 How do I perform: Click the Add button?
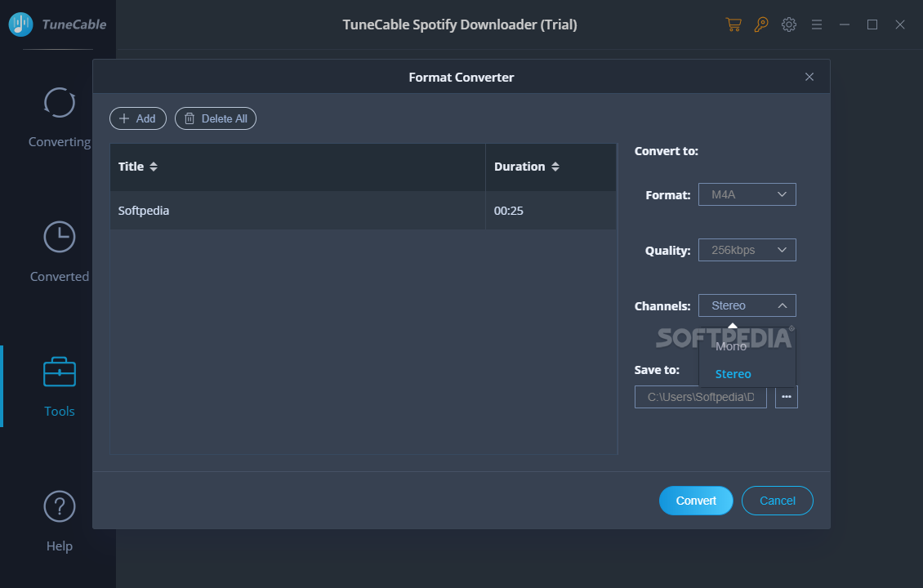coord(138,118)
